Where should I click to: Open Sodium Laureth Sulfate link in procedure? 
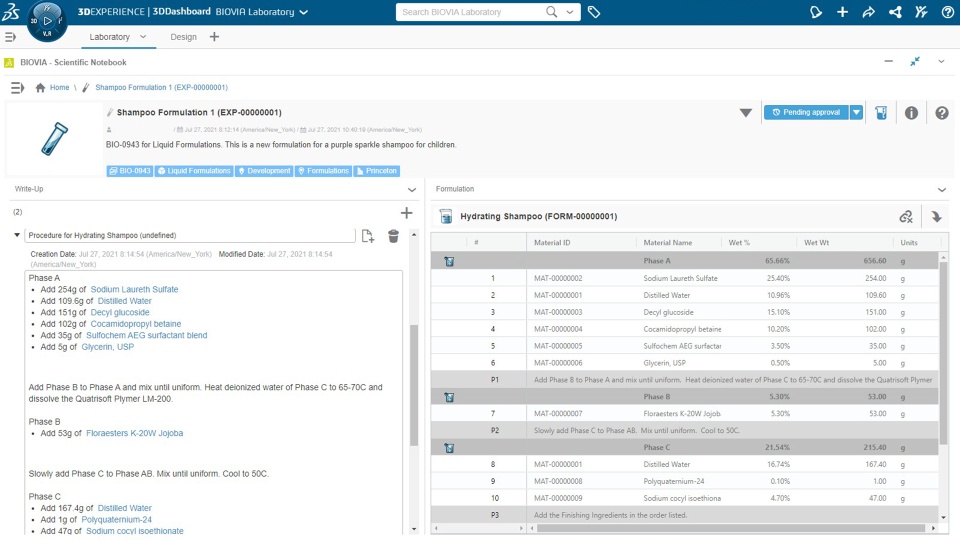point(134,290)
